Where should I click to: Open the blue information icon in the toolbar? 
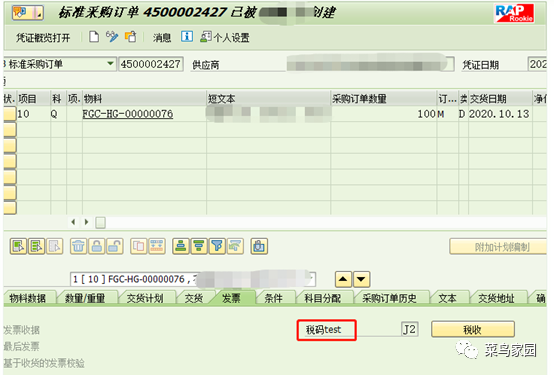coord(187,36)
